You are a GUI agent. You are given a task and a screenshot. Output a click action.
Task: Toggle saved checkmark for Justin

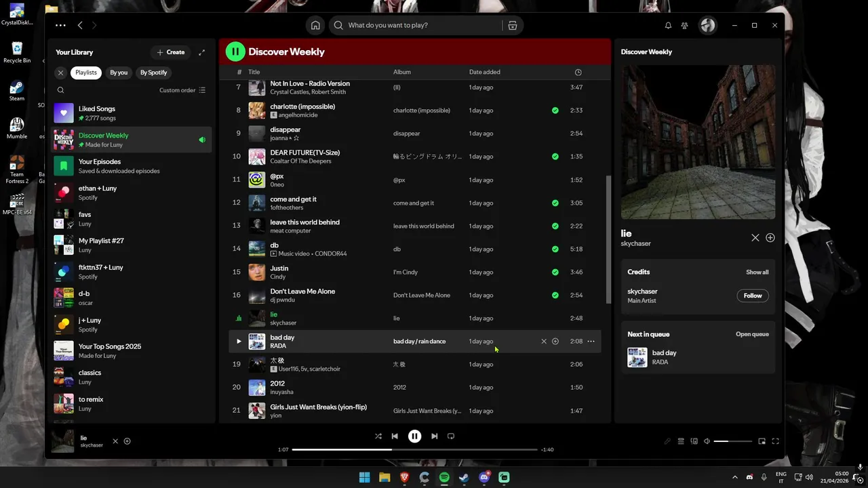[555, 272]
